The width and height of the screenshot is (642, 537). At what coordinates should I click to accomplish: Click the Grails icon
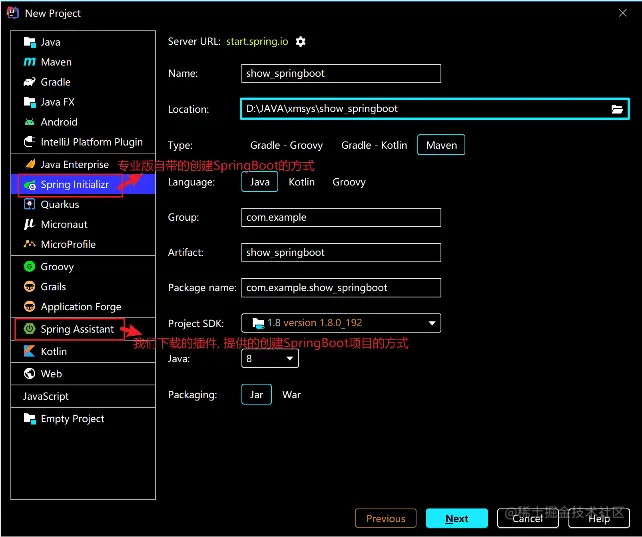click(x=29, y=287)
